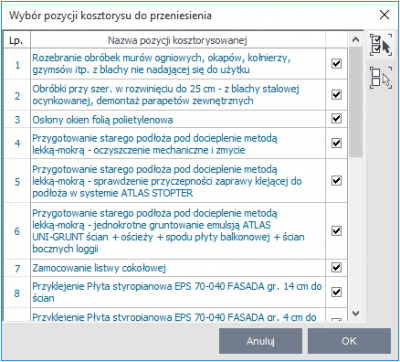
Task: Click row number 4 cell
Action: 17,143
